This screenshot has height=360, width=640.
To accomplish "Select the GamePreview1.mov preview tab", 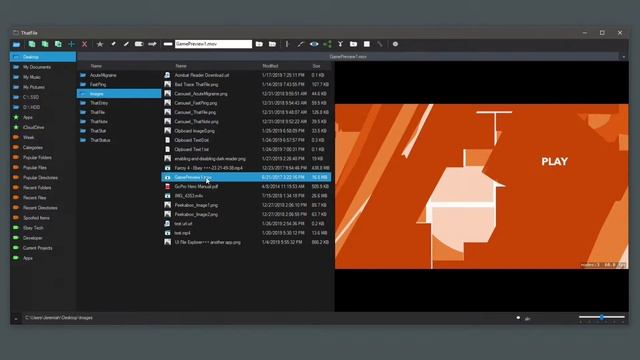I will 348,57.
